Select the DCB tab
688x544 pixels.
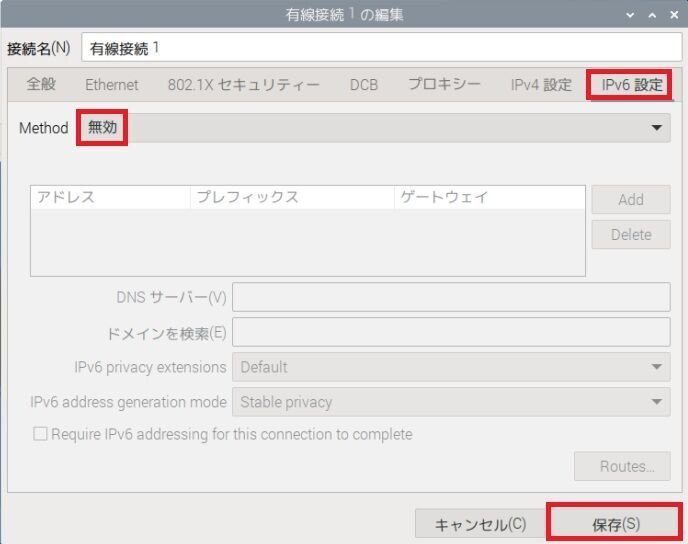coord(363,85)
